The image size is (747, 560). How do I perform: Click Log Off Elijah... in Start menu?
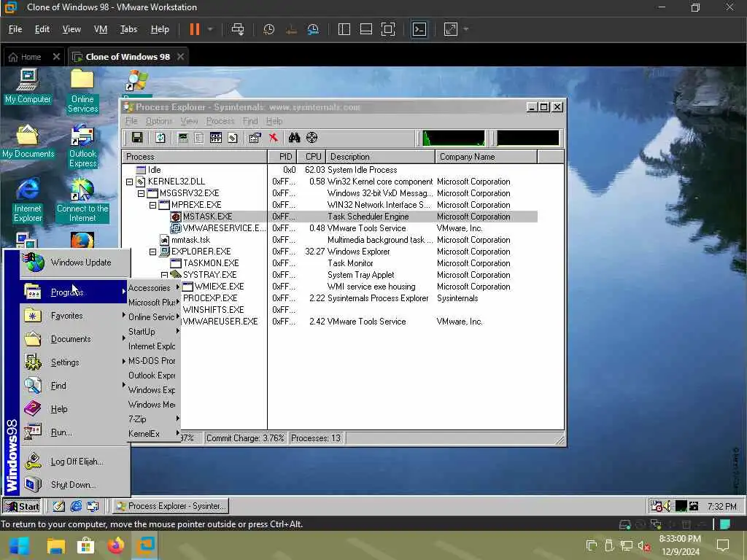coord(75,462)
